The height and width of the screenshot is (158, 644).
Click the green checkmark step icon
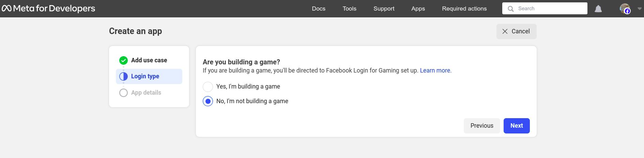point(123,60)
